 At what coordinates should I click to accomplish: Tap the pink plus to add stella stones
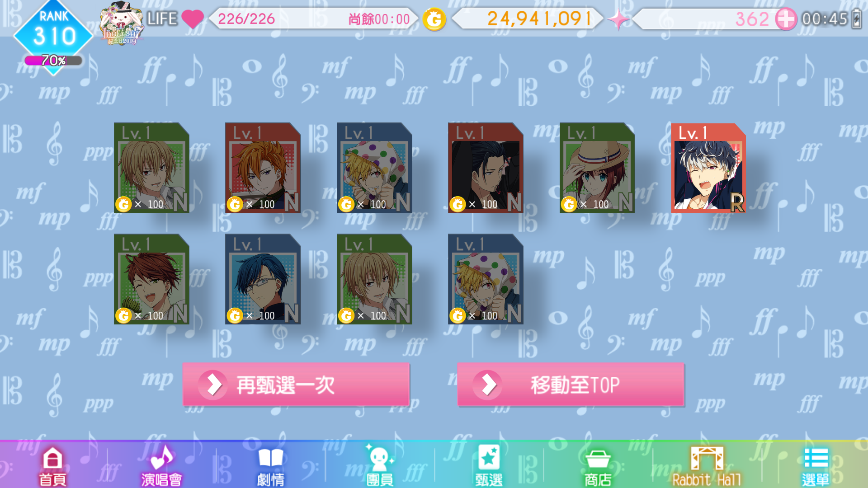786,19
